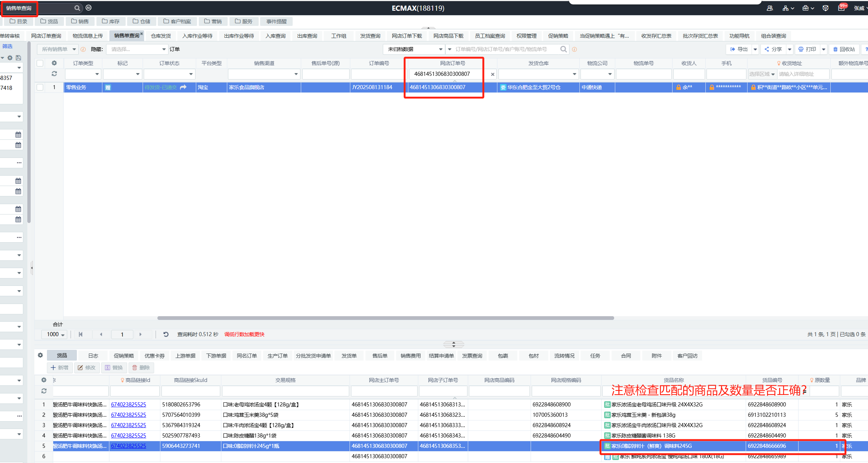Refresh the goods detail filter row

[x=44, y=391]
